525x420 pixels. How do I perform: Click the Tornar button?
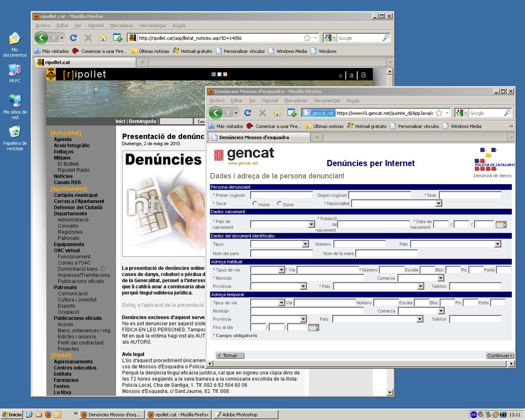tap(230, 355)
